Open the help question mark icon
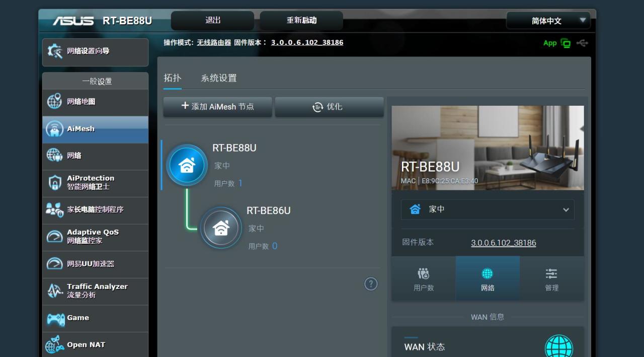Screen dimensions: 644x357 pyautogui.click(x=371, y=284)
